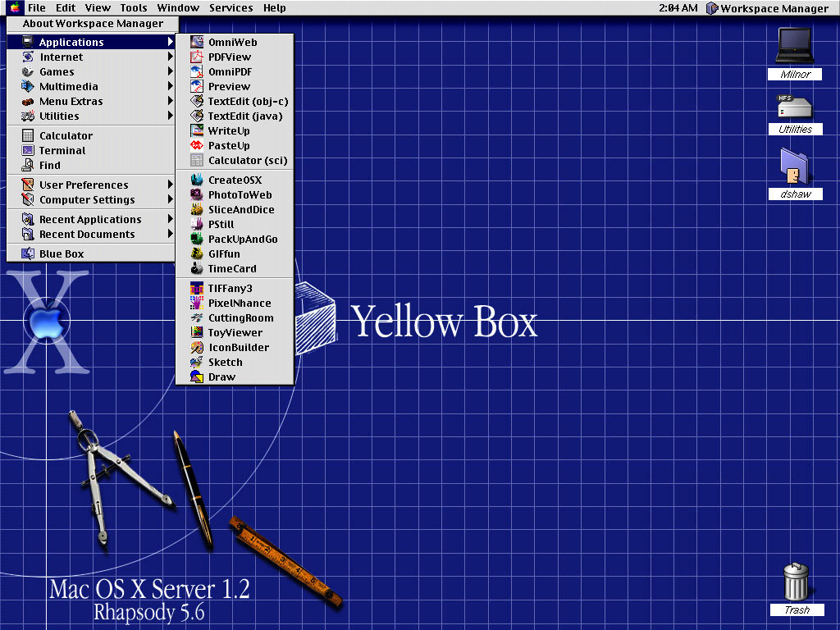Screen dimensions: 840x630
Task: Click the Apple menu icon
Action: pyautogui.click(x=15, y=8)
